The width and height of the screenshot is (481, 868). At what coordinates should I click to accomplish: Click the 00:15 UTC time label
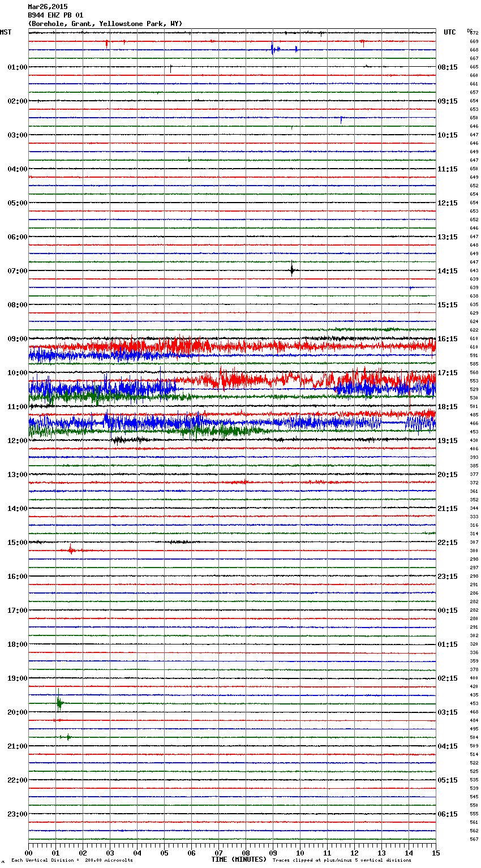(x=448, y=611)
